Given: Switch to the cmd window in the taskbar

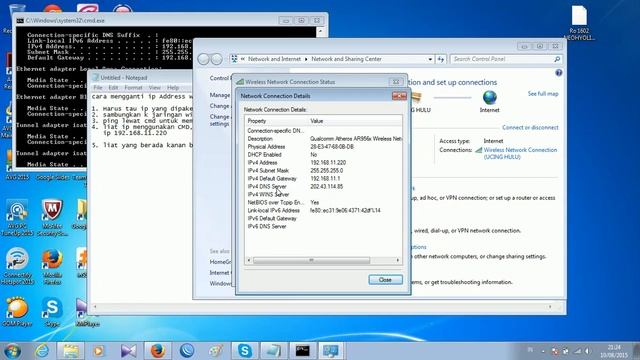Looking at the screenshot, I should click(x=302, y=351).
